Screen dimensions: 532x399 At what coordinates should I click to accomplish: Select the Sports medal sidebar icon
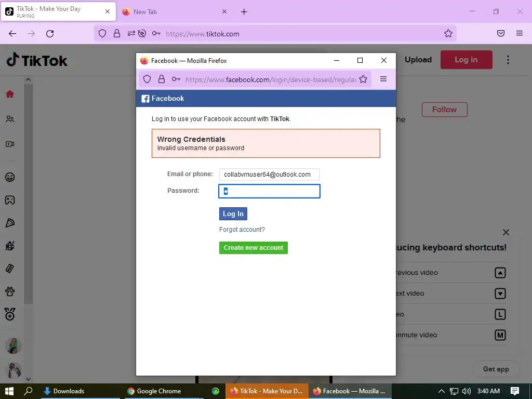pos(10,314)
